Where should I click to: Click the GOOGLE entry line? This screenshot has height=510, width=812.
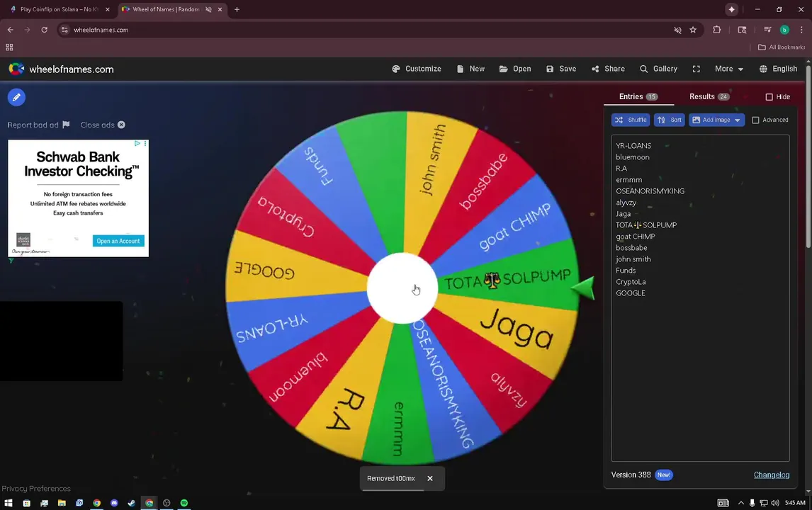pyautogui.click(x=631, y=293)
